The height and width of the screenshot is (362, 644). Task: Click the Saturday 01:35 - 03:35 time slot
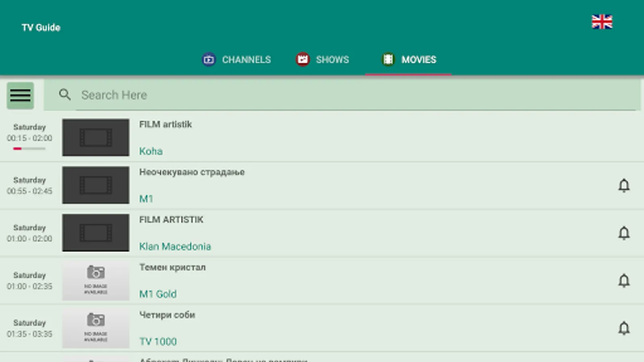29,328
